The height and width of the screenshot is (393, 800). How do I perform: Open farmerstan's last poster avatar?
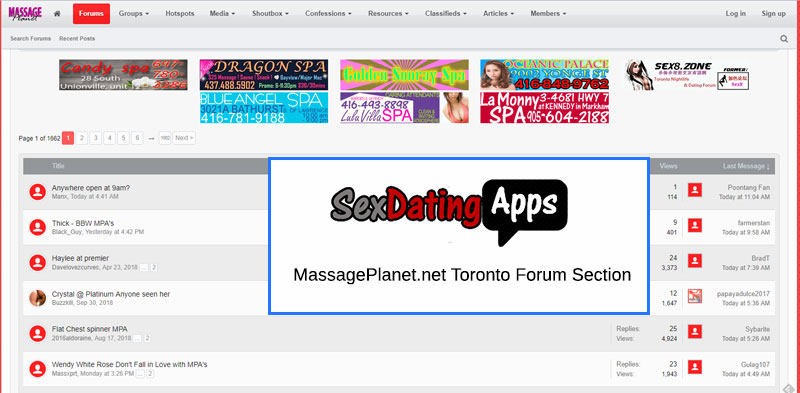coord(695,225)
